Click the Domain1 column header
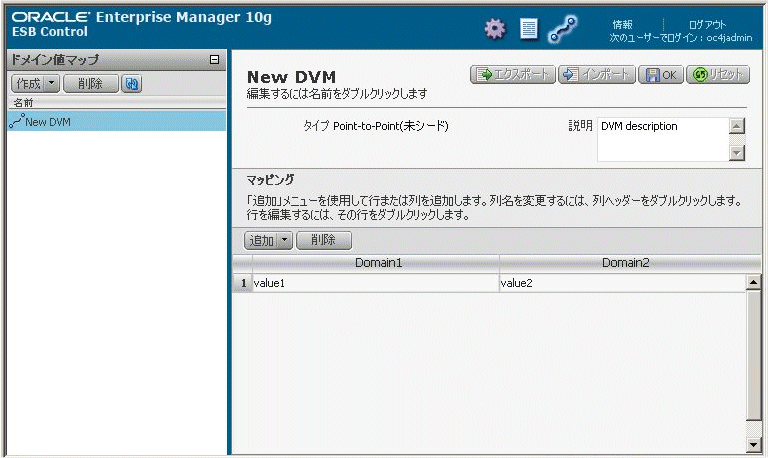Image resolution: width=768 pixels, height=458 pixels. [x=376, y=263]
